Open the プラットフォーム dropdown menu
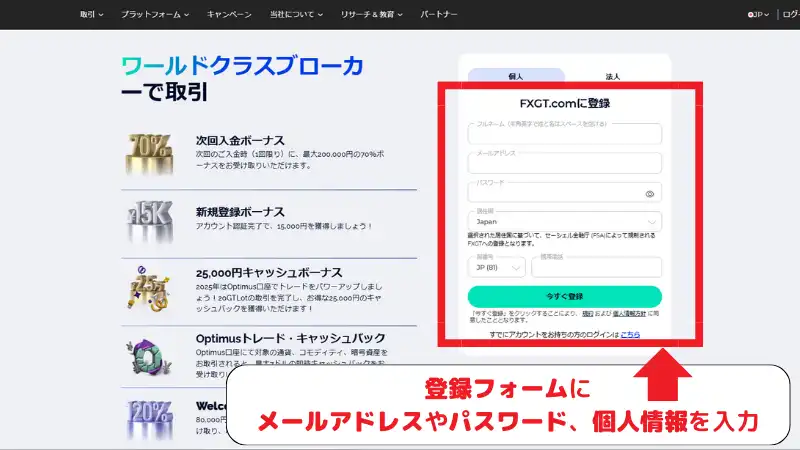 click(155, 14)
